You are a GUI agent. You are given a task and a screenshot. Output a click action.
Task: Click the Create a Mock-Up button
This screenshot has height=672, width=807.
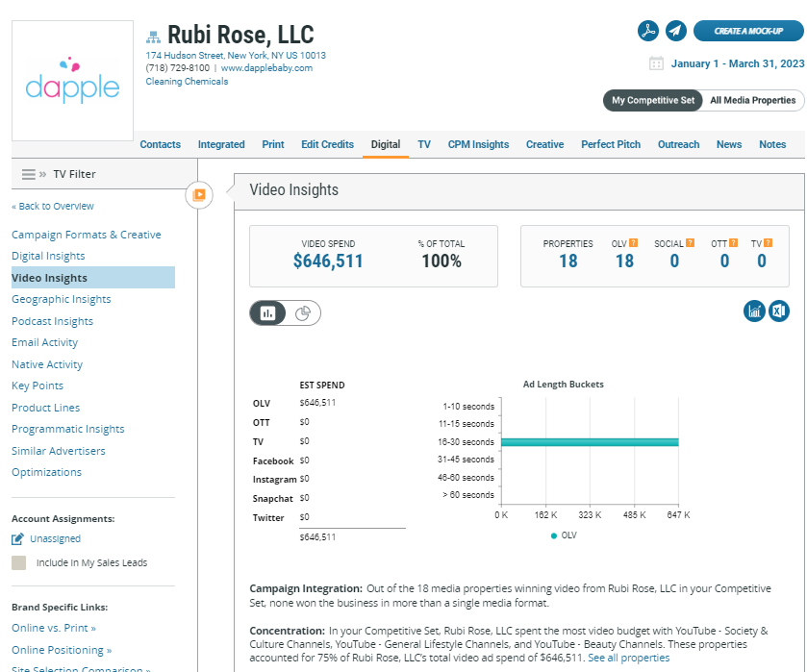[x=748, y=31]
